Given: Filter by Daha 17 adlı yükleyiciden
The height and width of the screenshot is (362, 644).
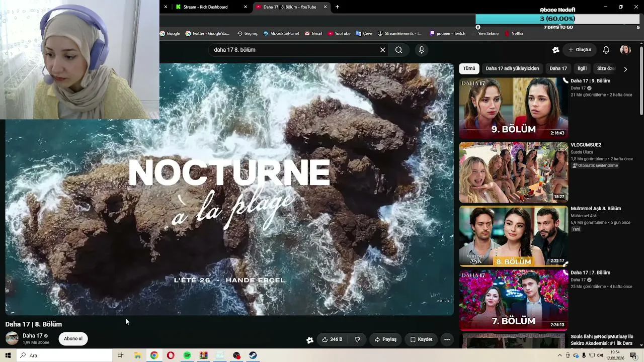Looking at the screenshot, I should [512, 68].
